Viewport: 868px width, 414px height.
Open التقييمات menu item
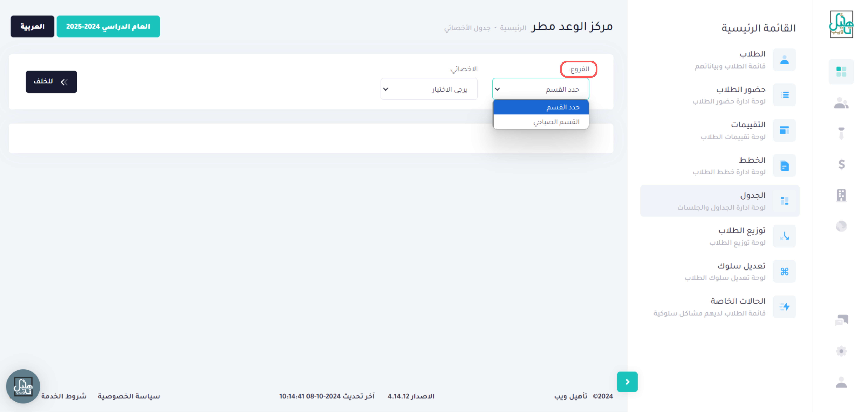point(720,131)
